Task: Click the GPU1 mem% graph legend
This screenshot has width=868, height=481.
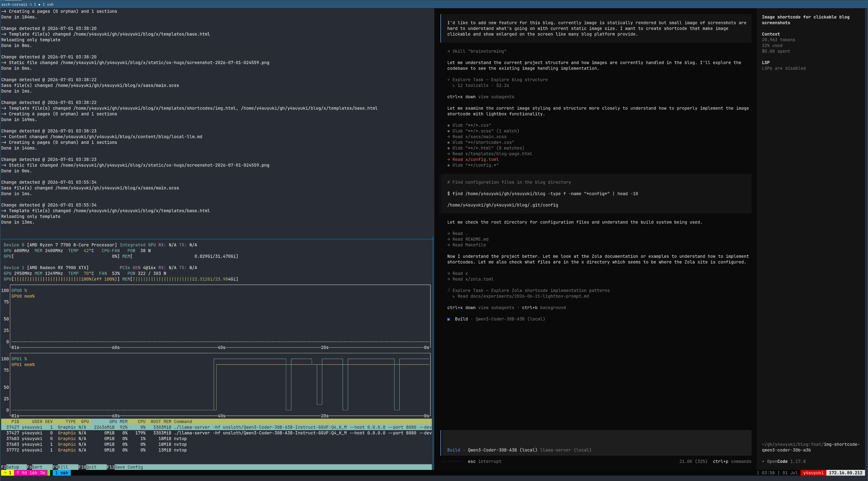Action: point(23,365)
